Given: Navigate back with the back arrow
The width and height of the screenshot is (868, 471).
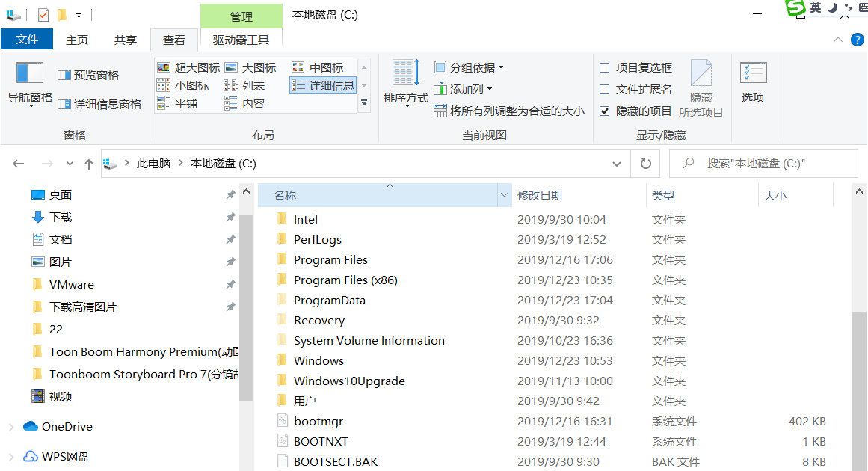Looking at the screenshot, I should (x=16, y=163).
